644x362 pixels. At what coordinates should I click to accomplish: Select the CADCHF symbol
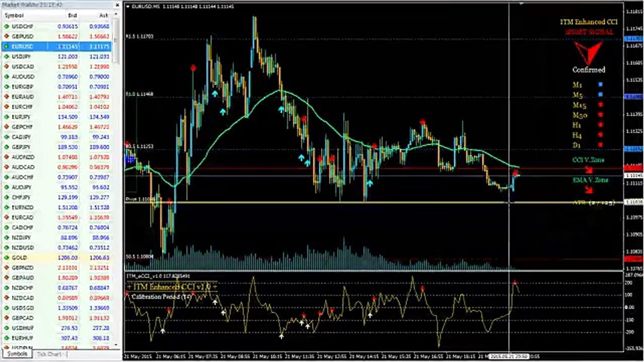[23, 228]
